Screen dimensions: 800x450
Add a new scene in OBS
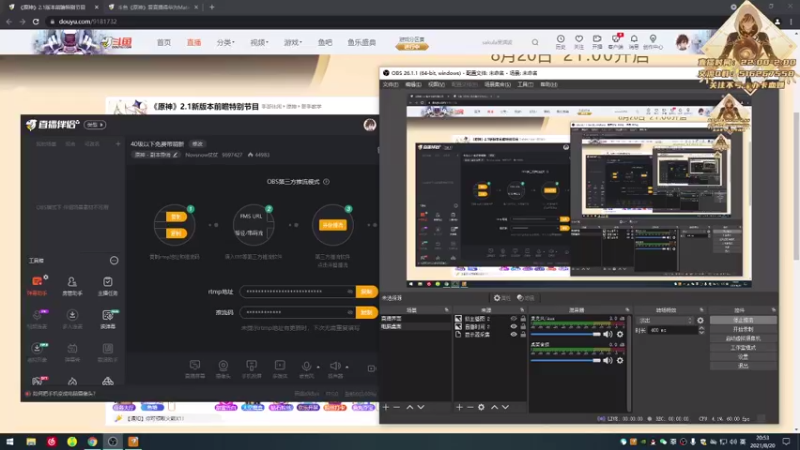386,407
